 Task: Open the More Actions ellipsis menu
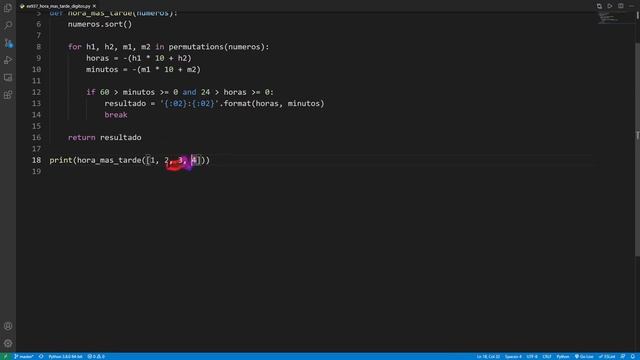(631, 6)
